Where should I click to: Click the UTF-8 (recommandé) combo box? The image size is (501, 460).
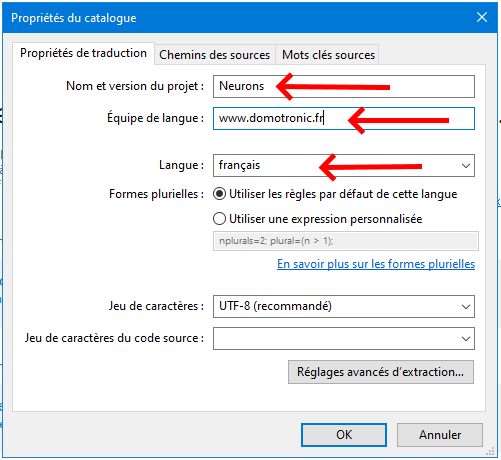click(x=344, y=306)
